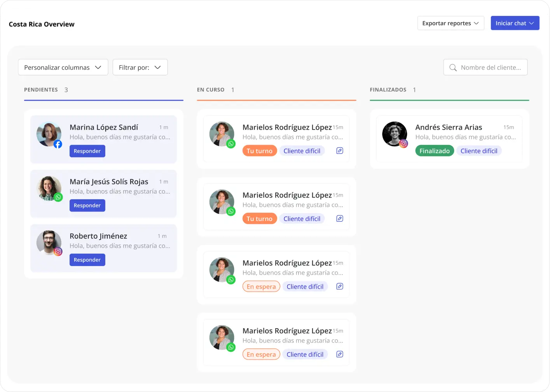Expand the Exportar reportes dropdown
The image size is (550, 392).
(x=451, y=23)
